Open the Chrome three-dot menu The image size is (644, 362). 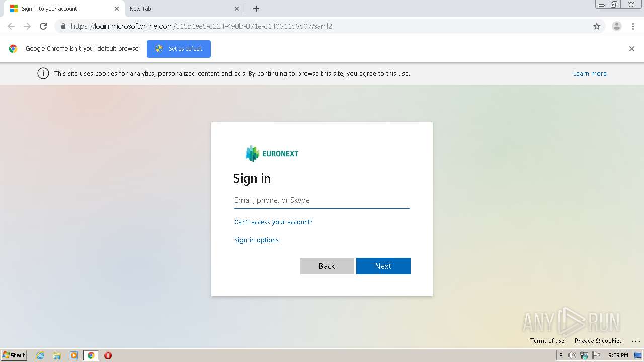633,26
